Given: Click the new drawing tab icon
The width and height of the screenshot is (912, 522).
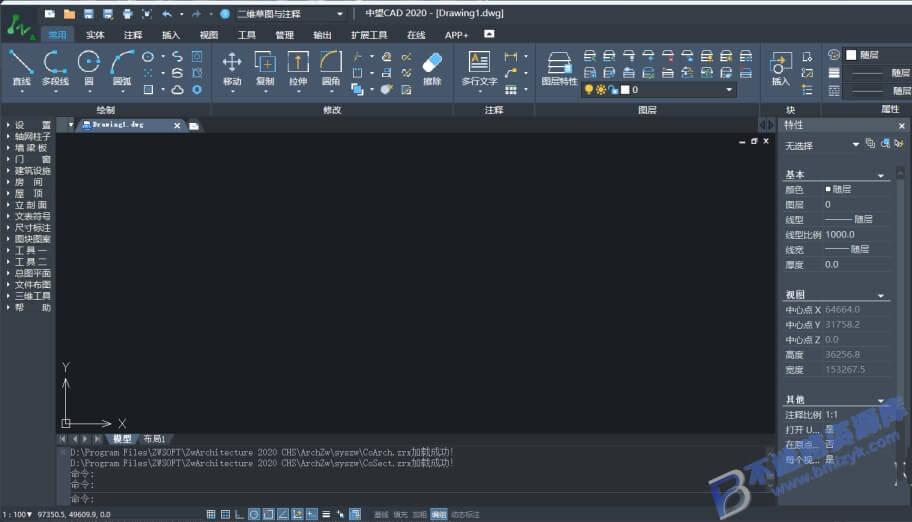Looking at the screenshot, I should (194, 126).
